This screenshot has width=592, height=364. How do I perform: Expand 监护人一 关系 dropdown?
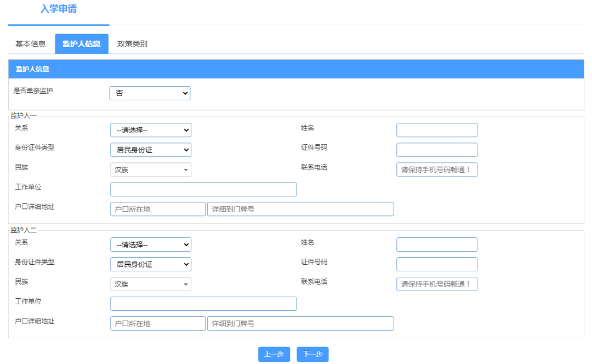(x=151, y=130)
